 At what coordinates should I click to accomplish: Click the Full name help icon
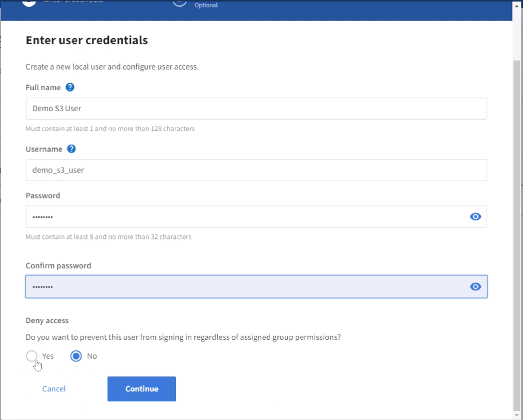[x=70, y=87]
